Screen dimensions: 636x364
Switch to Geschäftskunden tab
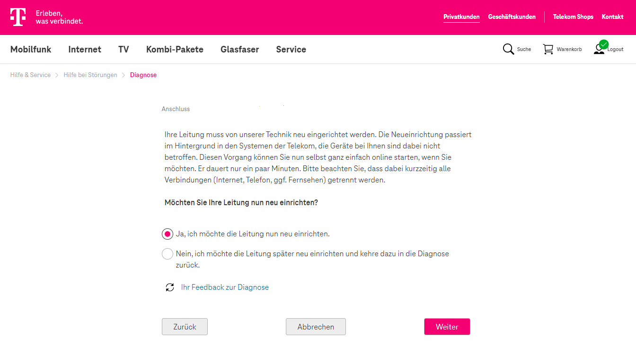[512, 17]
